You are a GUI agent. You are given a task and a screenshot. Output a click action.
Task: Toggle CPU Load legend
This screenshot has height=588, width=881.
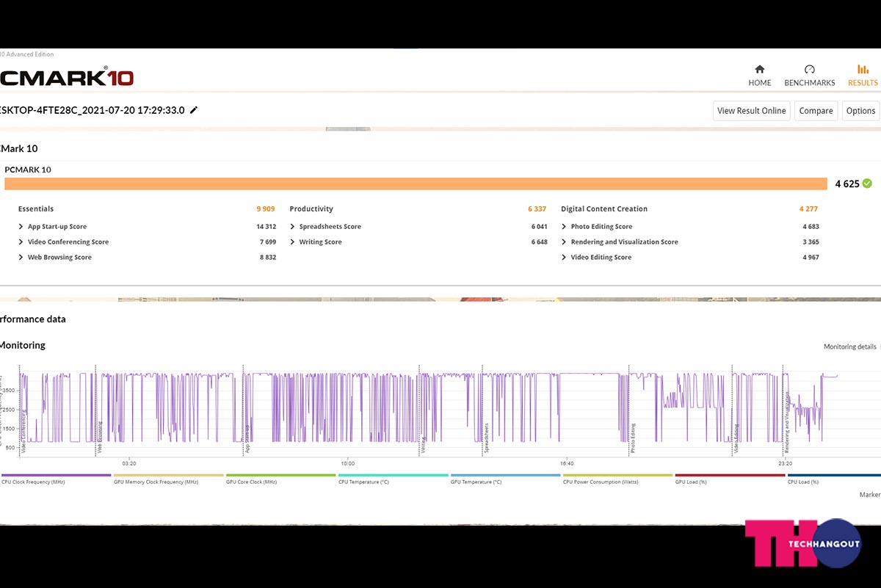(x=834, y=479)
